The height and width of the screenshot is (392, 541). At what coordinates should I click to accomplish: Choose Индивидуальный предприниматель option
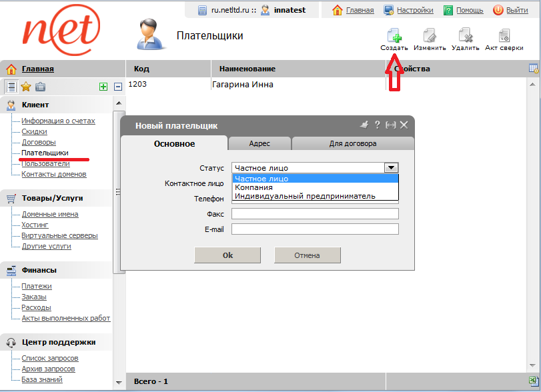point(305,196)
